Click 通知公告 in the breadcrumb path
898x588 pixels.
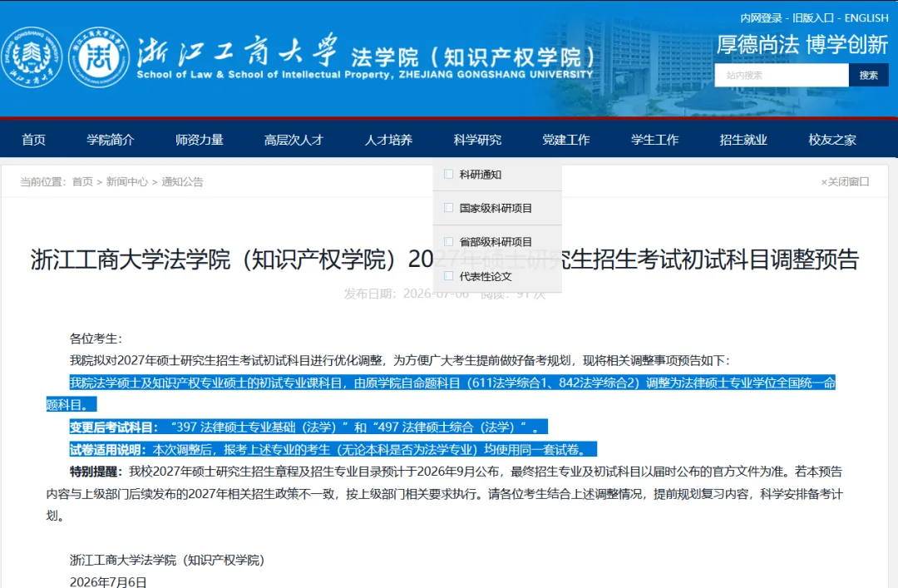[182, 181]
